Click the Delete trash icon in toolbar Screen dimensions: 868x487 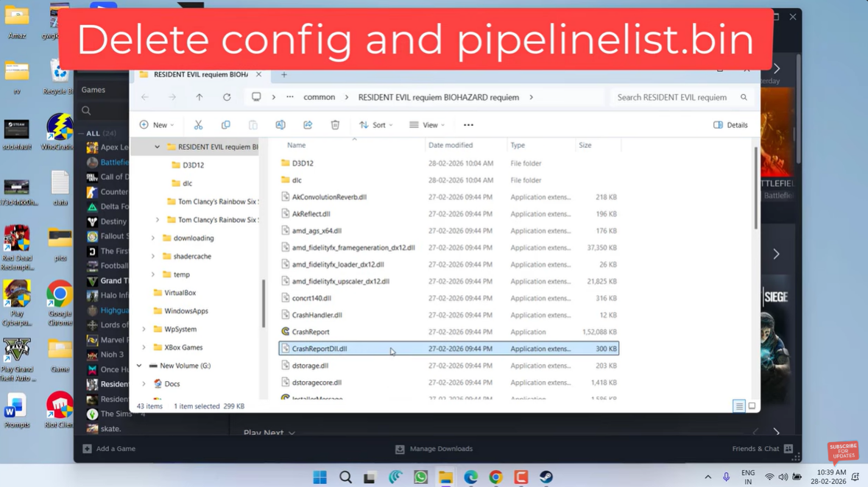(x=335, y=125)
